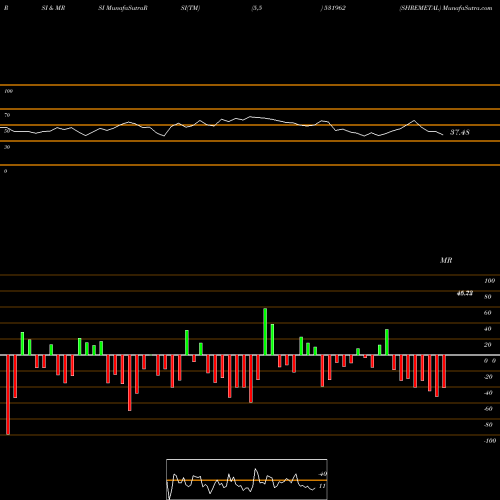Open the mini overview chart thumbnail
The height and width of the screenshot is (500, 500).
[247, 479]
